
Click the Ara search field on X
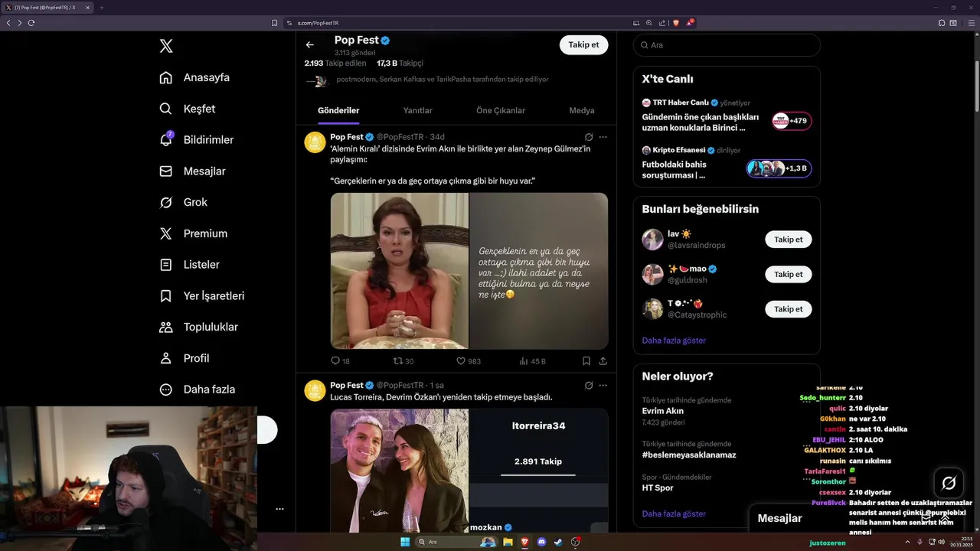(727, 45)
